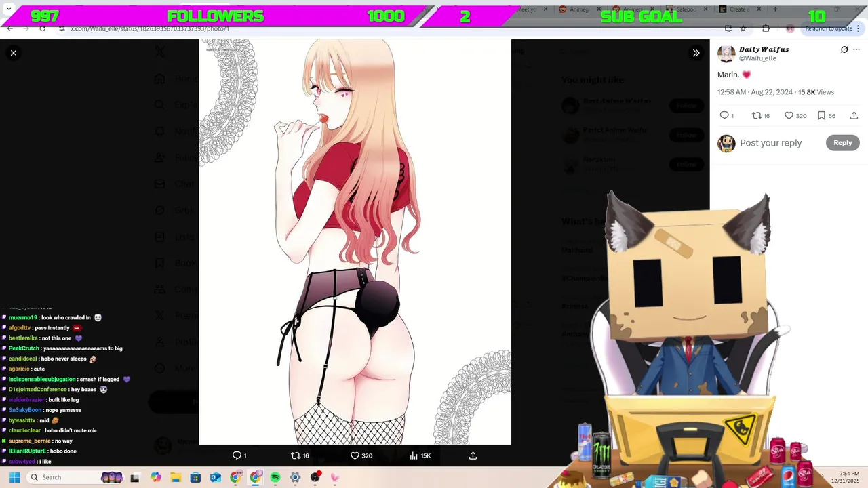Open Settings gear from the taskbar
Image resolution: width=868 pixels, height=488 pixels.
coord(295,477)
